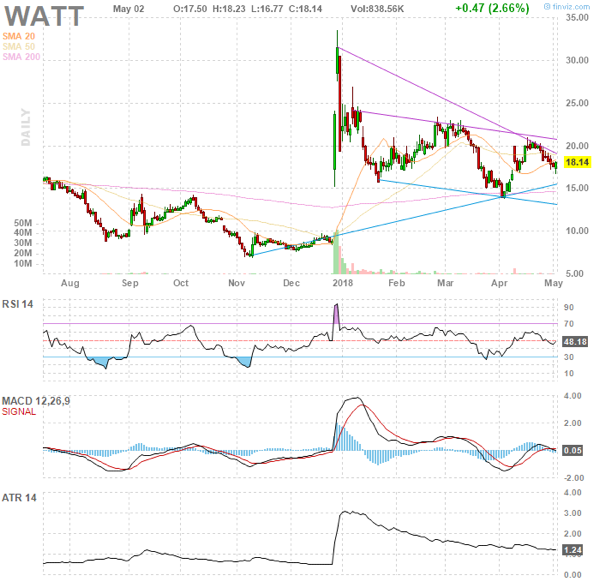Image resolution: width=600 pixels, height=582 pixels.
Task: Click the red SIGNAL legend label
Action: (22, 412)
